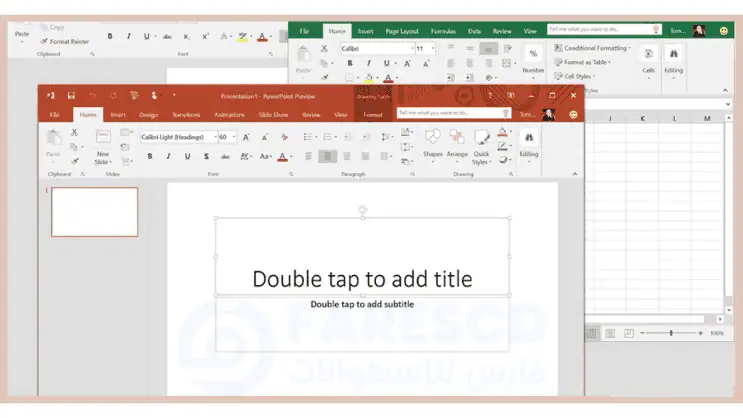Open Arrange menu in PowerPoint
Image resolution: width=743 pixels, height=418 pixels.
coord(457,146)
